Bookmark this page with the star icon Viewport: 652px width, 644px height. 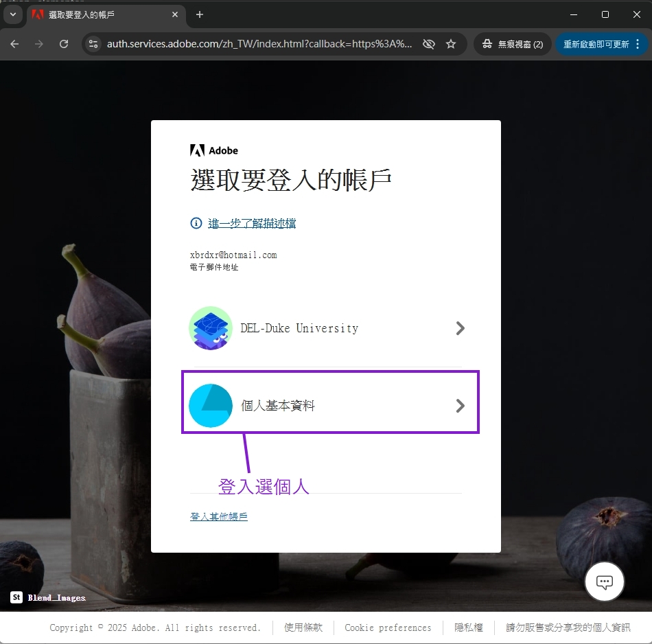[451, 44]
